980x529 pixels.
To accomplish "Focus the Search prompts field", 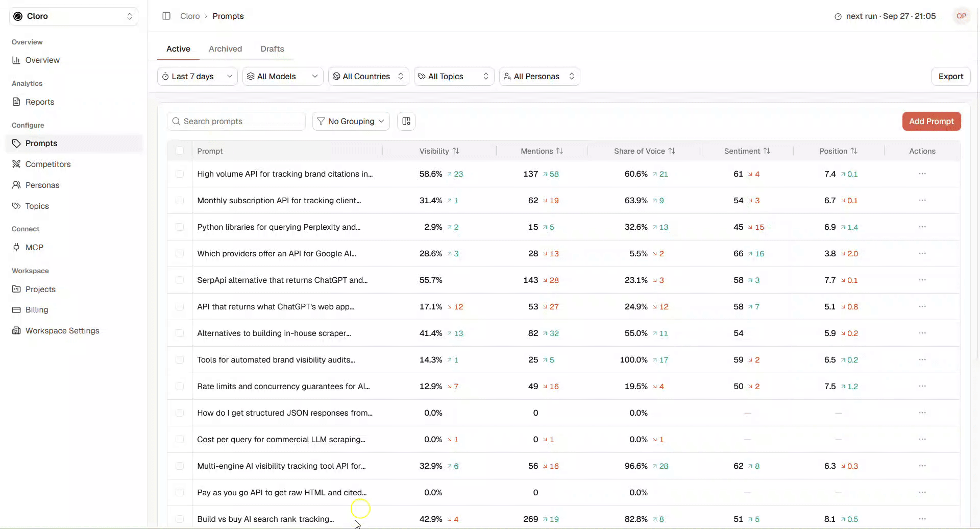I will pos(236,121).
